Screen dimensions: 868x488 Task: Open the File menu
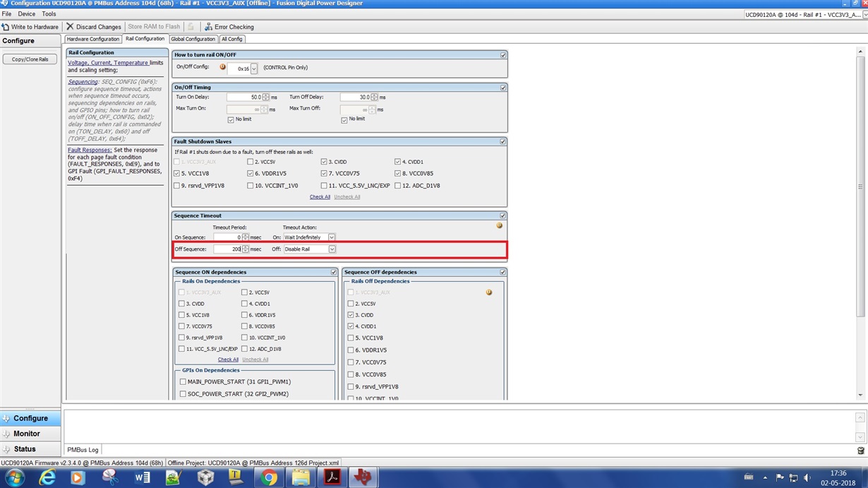point(6,14)
